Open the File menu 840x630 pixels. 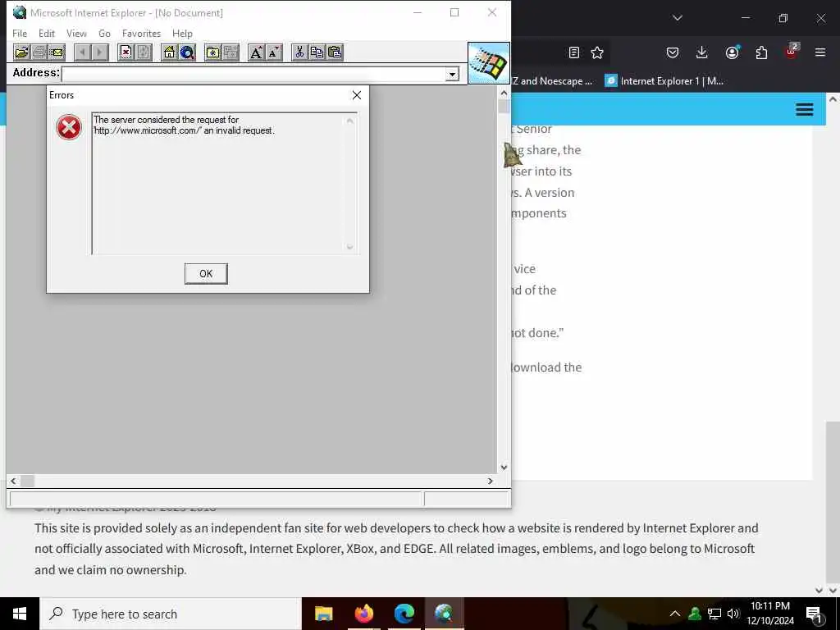pos(20,33)
